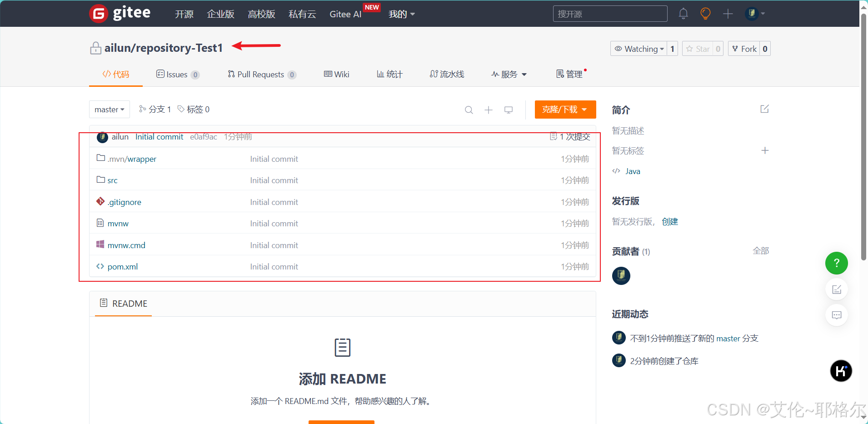Click the floating feedback edit icon
The width and height of the screenshot is (868, 424).
click(x=837, y=289)
